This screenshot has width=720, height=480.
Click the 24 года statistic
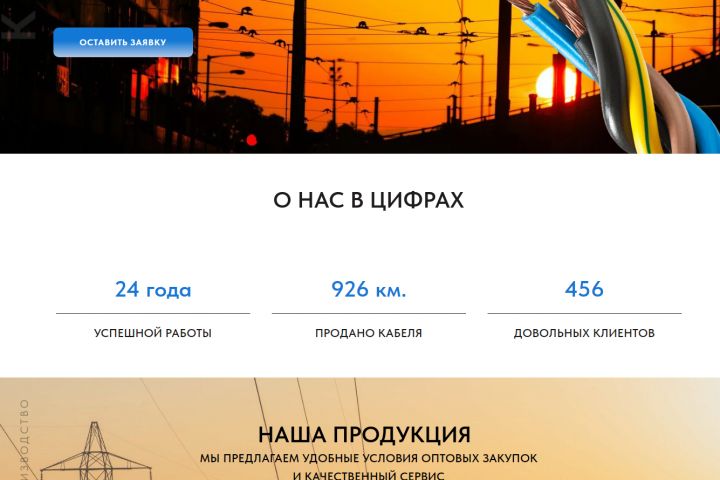[x=153, y=289]
